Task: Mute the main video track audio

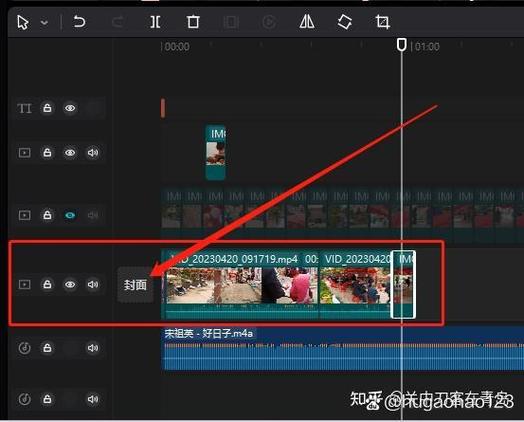Action: (x=93, y=284)
